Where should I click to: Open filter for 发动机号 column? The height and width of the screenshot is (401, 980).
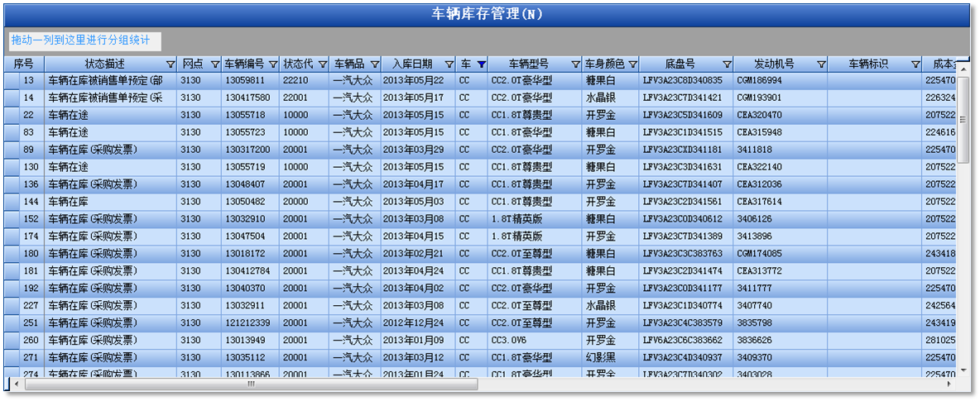pos(820,64)
